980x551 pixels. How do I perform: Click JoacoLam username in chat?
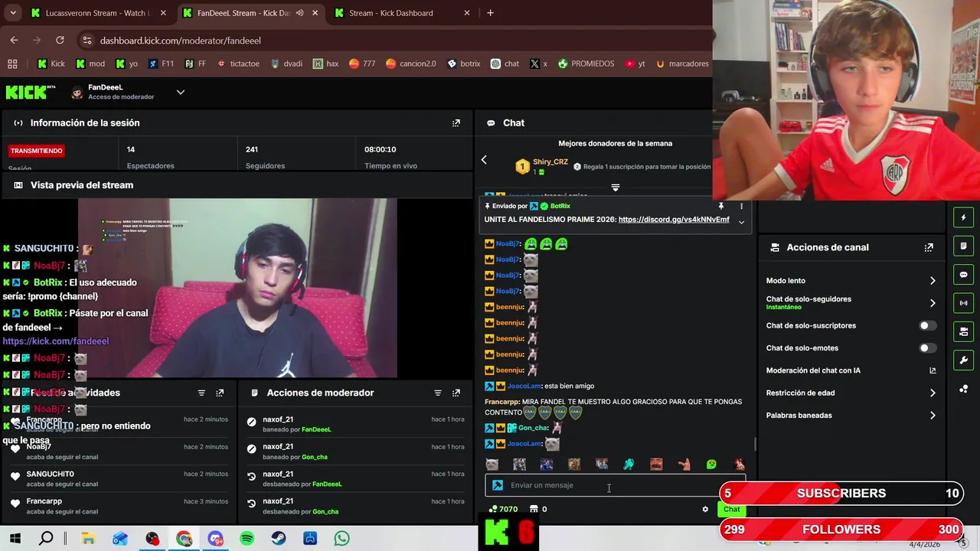click(524, 386)
